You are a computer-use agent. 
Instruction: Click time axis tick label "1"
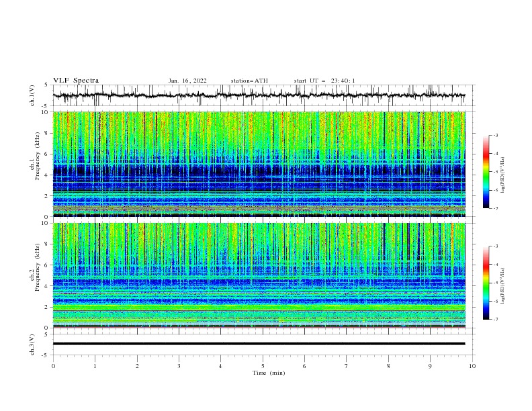[x=95, y=366]
